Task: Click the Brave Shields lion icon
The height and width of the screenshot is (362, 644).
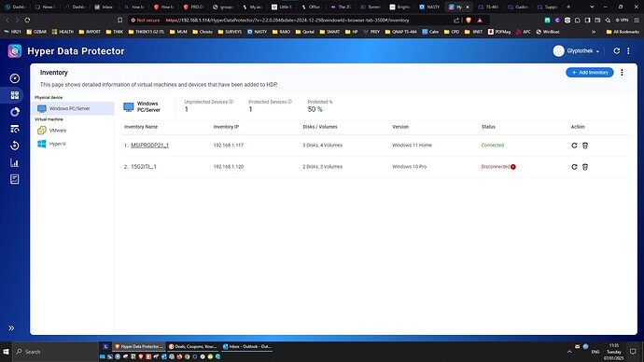Action: (469, 21)
